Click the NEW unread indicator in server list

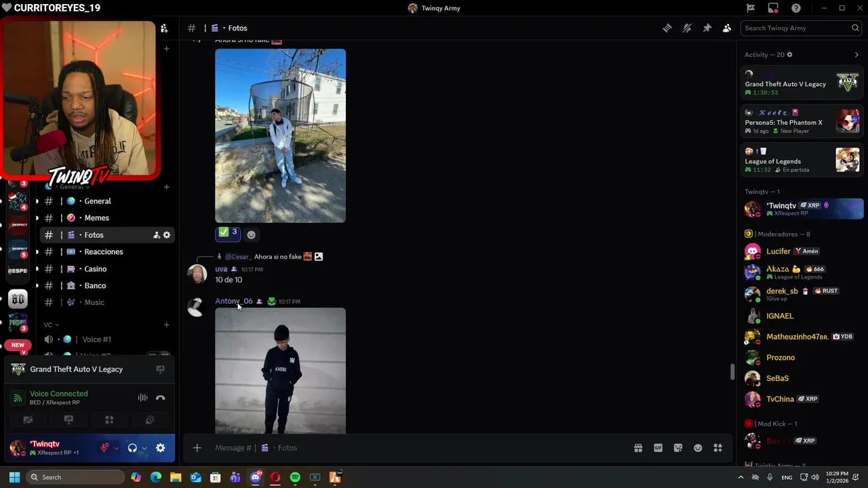point(18,345)
